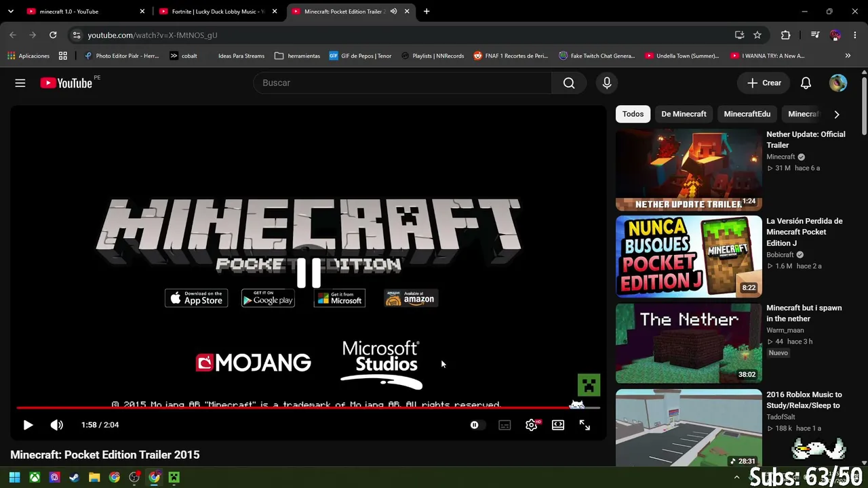The image size is (868, 488).
Task: Open the media controls icon
Action: pyautogui.click(x=815, y=35)
